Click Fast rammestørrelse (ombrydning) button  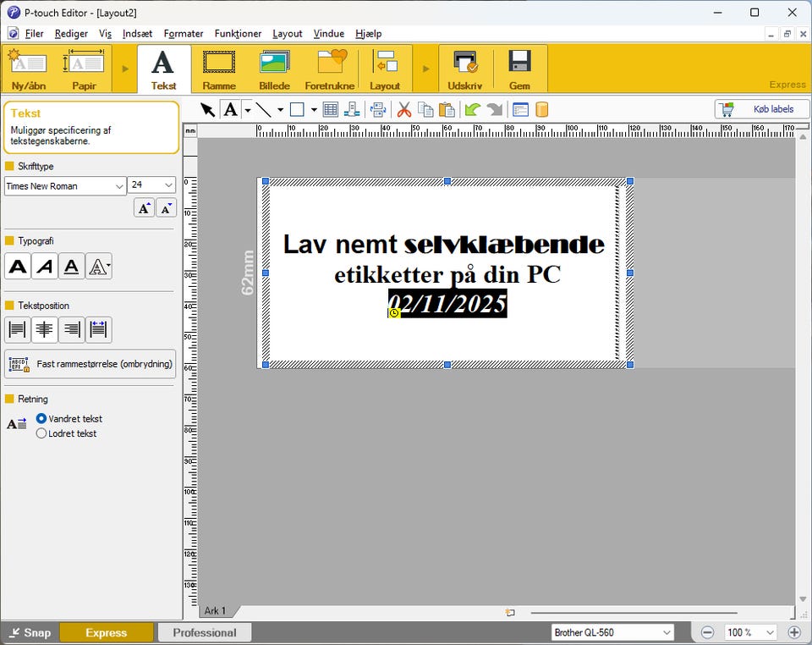coord(91,364)
